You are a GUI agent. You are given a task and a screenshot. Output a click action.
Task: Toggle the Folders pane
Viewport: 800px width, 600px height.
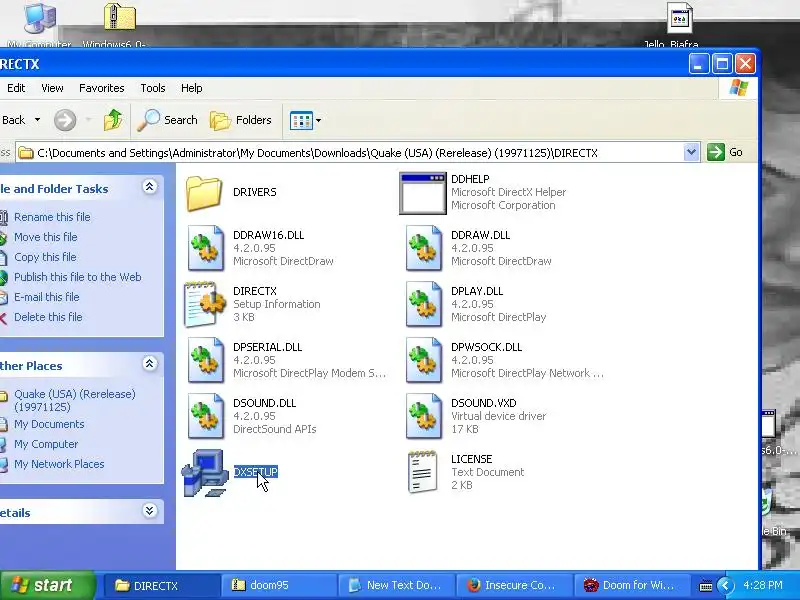point(240,120)
